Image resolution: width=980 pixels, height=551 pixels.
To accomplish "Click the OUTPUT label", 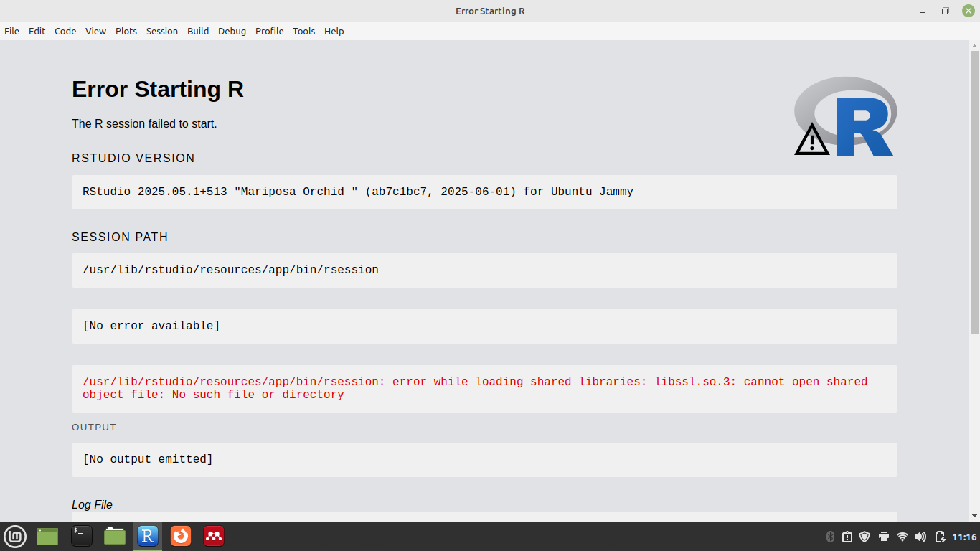I will coord(94,427).
